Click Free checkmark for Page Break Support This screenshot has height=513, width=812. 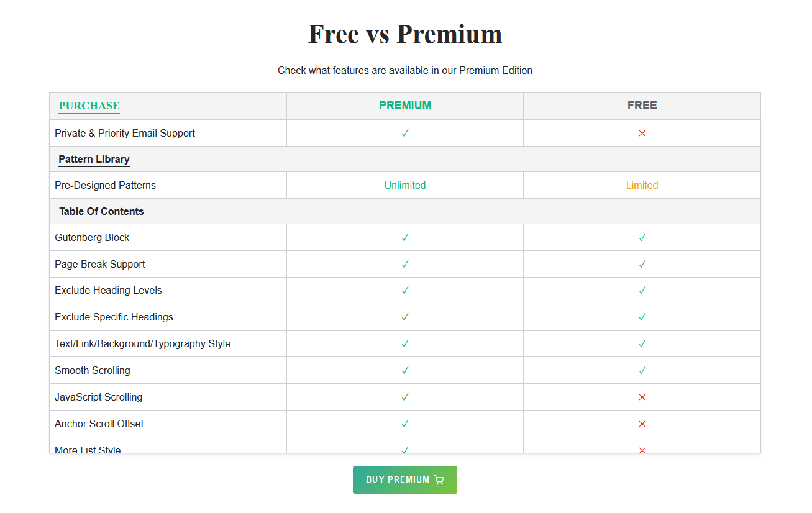pos(642,264)
